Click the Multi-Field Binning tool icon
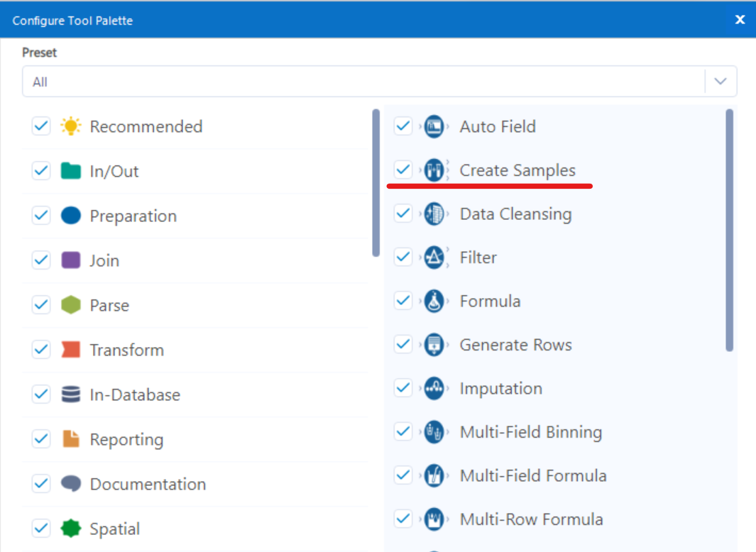 click(434, 431)
